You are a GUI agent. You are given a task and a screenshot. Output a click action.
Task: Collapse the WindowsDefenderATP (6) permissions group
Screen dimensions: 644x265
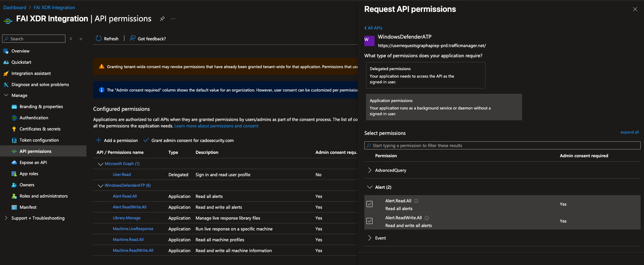pos(100,186)
